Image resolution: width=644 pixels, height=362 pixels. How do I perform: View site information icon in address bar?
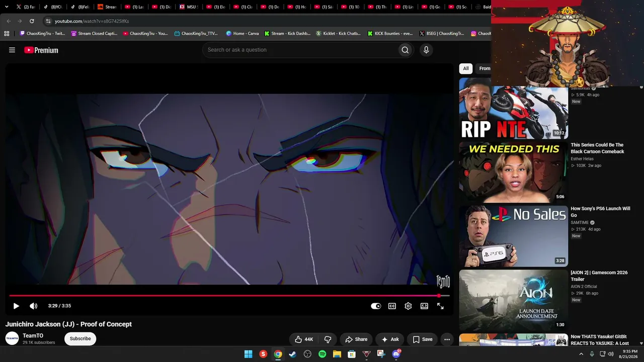(48, 21)
